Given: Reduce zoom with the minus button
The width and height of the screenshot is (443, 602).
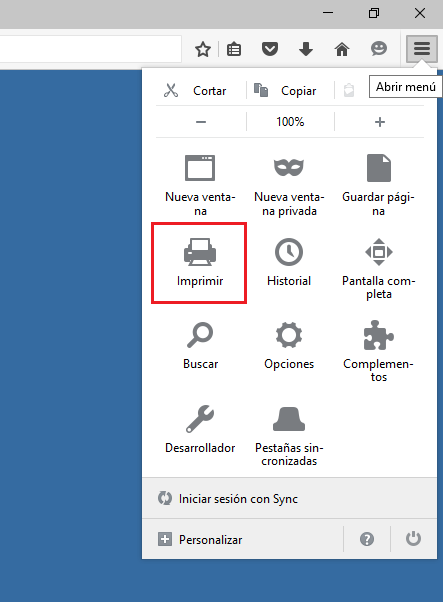Looking at the screenshot, I should tap(201, 122).
